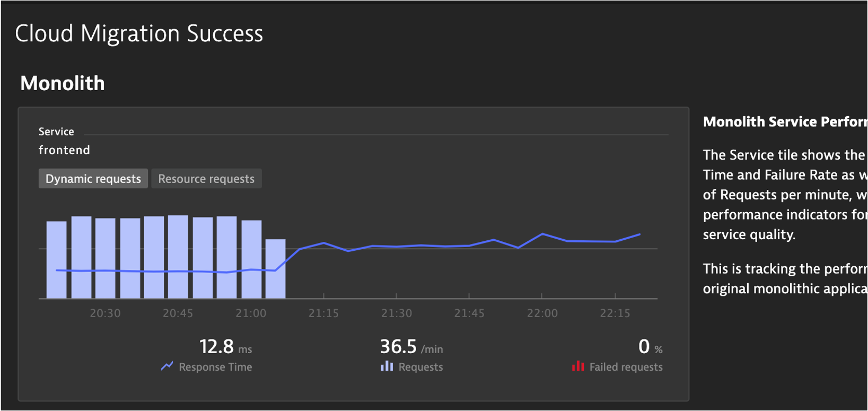Click the Response Time line chart icon
Viewport: 868px width, 411px height.
[167, 366]
